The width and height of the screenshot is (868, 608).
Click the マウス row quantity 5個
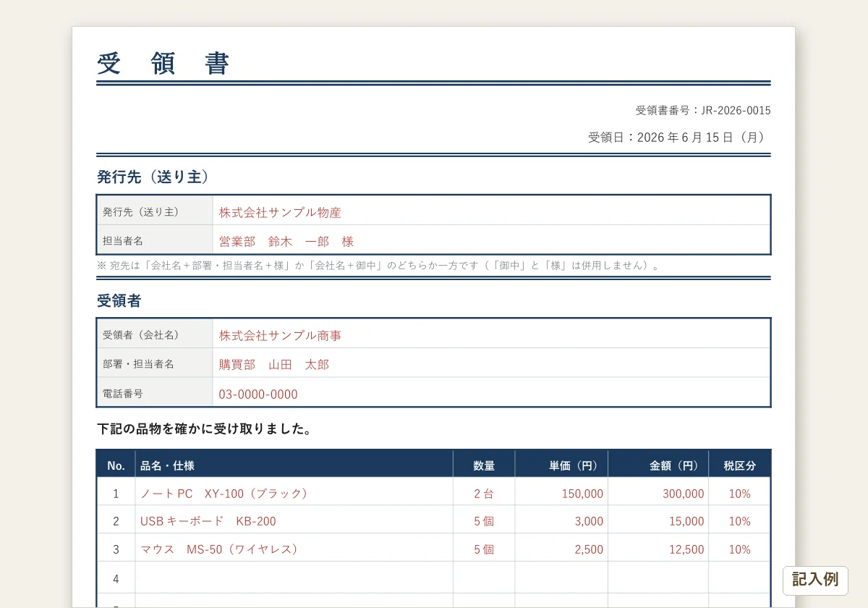[x=484, y=548]
